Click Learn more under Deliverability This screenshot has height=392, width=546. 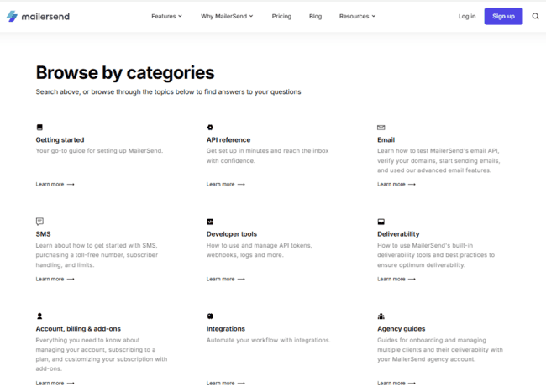(396, 279)
